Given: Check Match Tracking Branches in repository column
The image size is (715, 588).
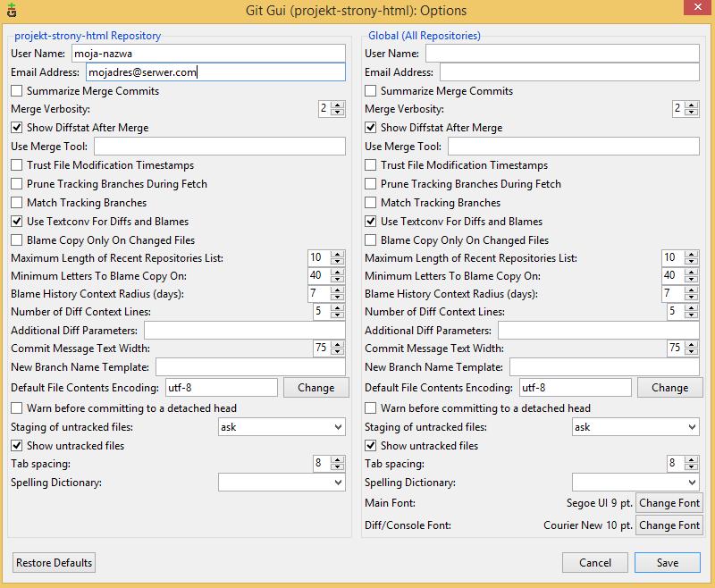Looking at the screenshot, I should [x=16, y=202].
